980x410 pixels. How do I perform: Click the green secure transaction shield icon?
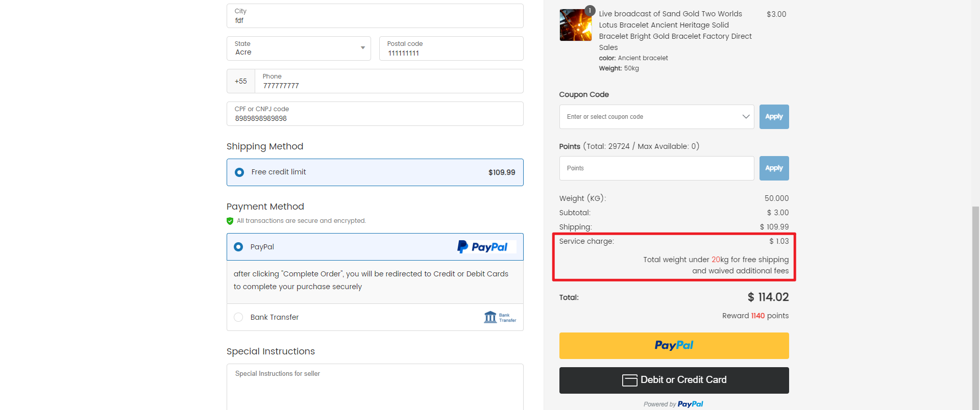point(230,221)
